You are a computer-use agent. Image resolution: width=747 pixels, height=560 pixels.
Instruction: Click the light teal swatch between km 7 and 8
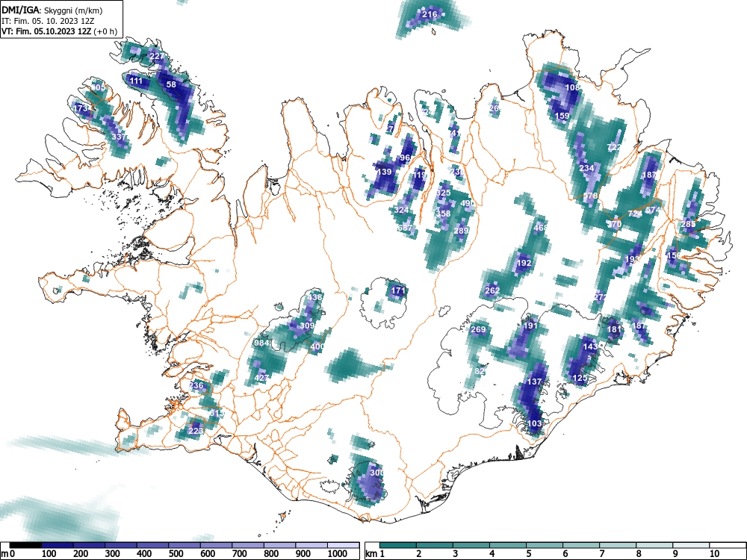click(x=618, y=545)
